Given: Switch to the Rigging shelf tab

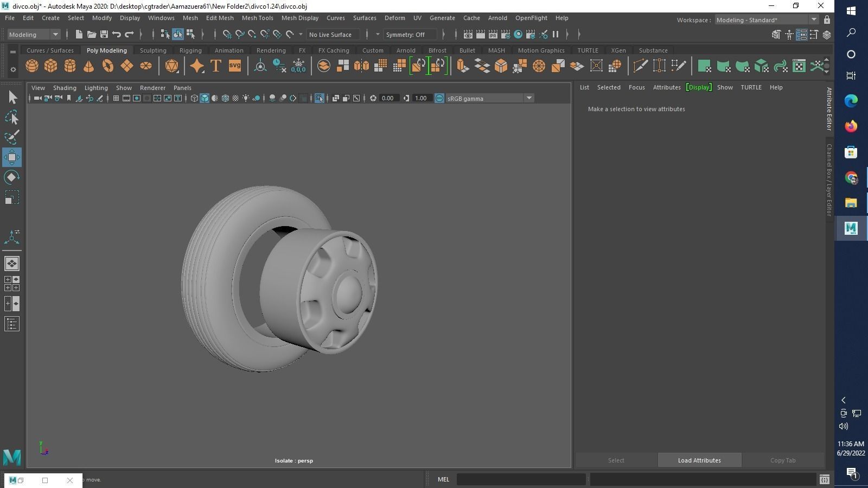Looking at the screenshot, I should pos(190,50).
